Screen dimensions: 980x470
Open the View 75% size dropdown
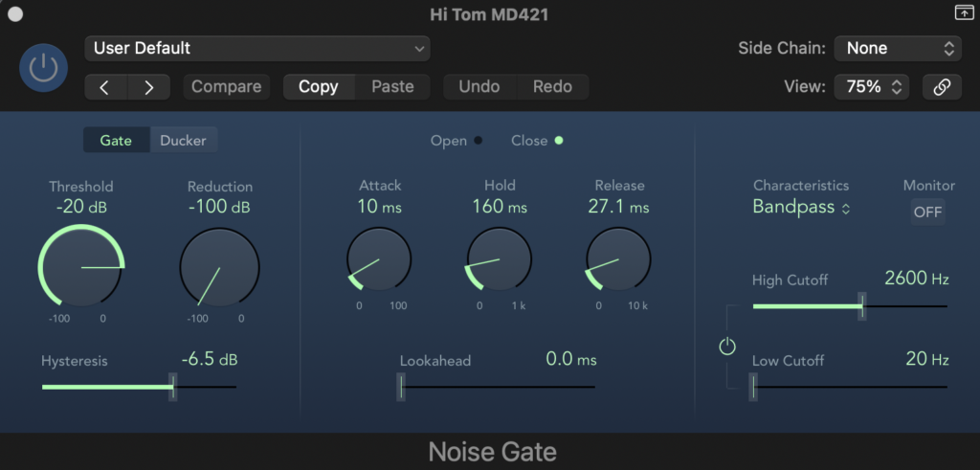[873, 86]
